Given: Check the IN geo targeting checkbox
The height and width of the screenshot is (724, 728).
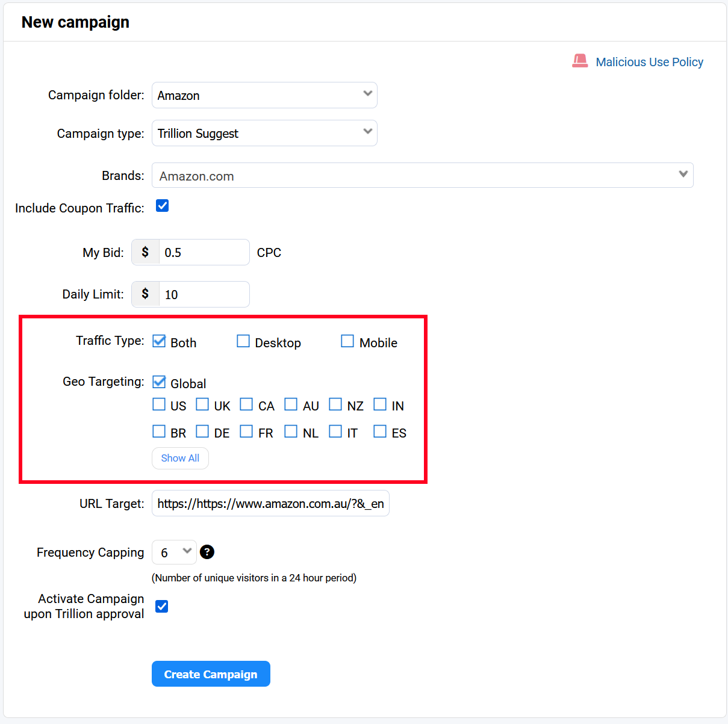Looking at the screenshot, I should point(380,404).
